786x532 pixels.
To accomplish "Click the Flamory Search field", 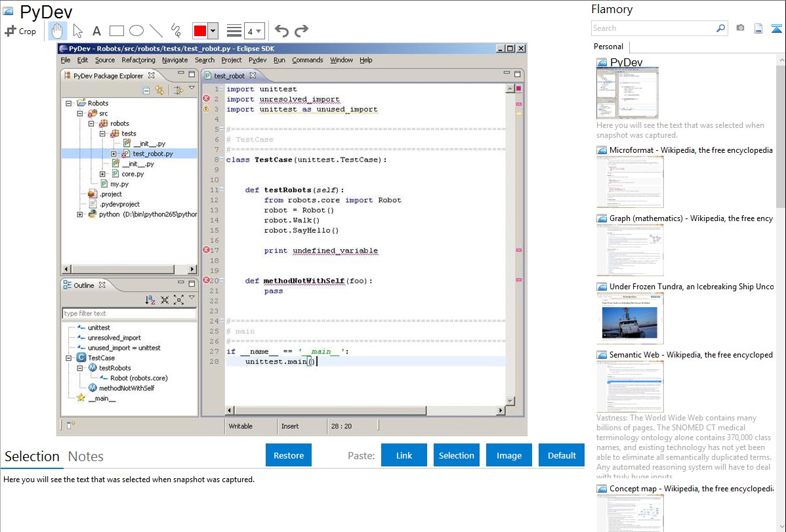I will (x=653, y=28).
